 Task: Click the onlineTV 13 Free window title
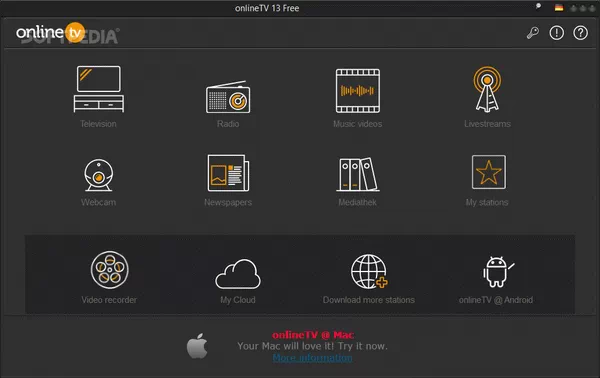(x=267, y=8)
